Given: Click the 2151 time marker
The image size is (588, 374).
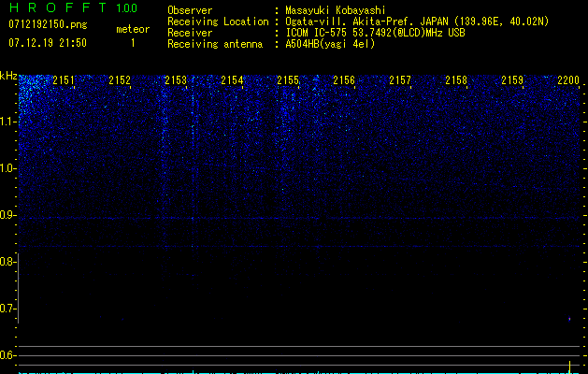Looking at the screenshot, I should [64, 80].
